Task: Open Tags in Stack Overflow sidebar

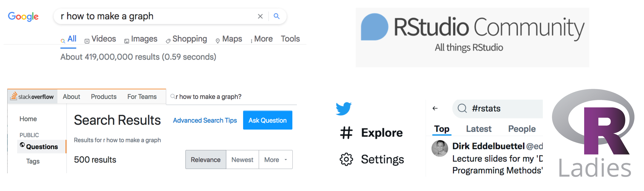Action: pos(33,161)
